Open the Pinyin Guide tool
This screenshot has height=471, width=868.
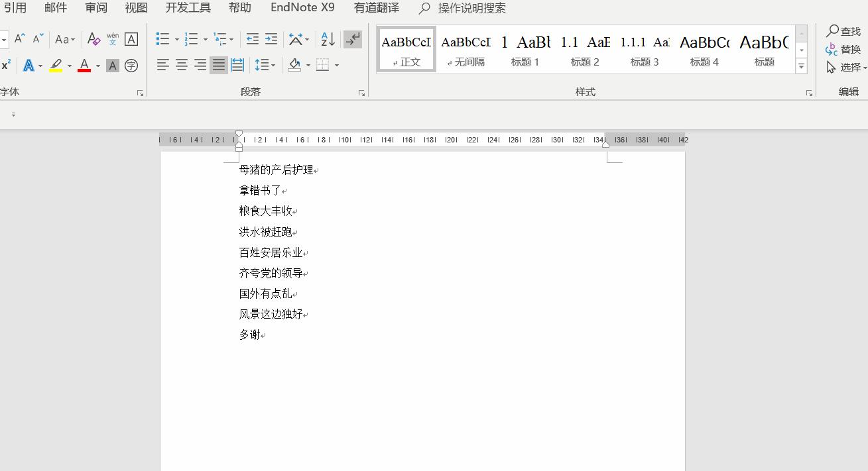113,38
